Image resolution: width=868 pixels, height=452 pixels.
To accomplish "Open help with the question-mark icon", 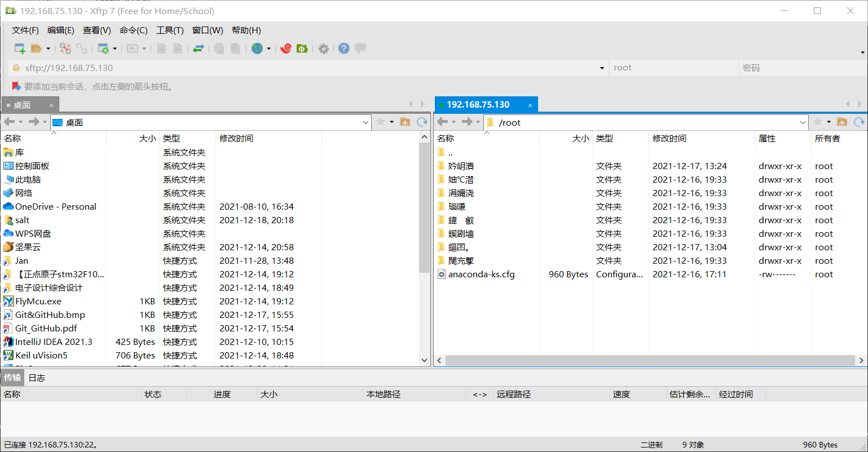I will pos(344,48).
